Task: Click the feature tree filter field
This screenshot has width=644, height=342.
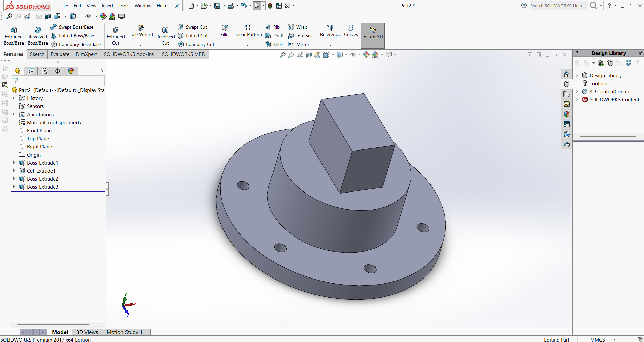Action: (x=58, y=81)
